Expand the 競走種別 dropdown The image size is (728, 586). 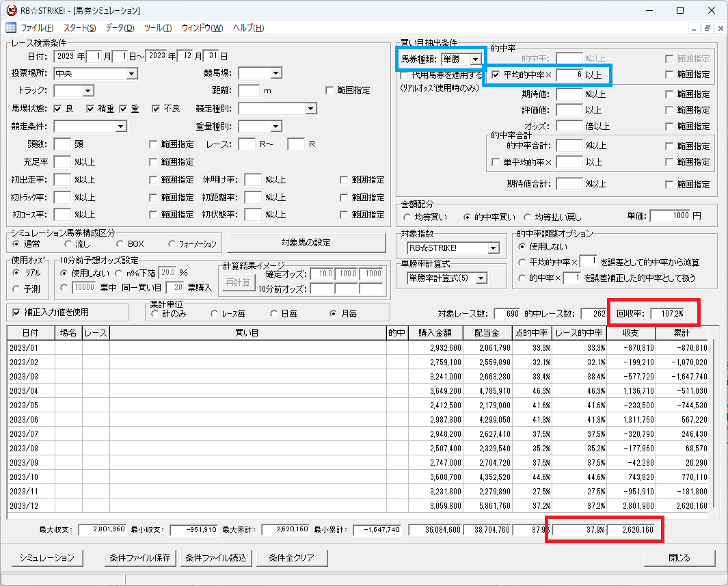click(310, 109)
